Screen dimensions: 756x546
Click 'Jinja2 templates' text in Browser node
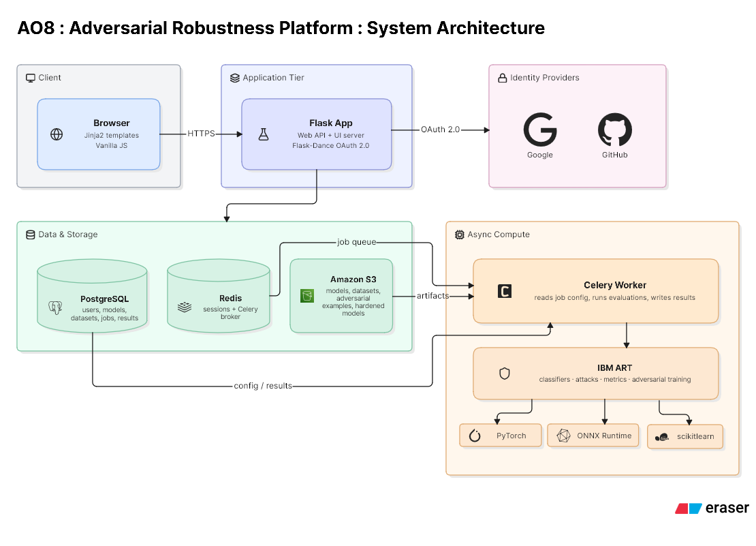click(x=112, y=136)
